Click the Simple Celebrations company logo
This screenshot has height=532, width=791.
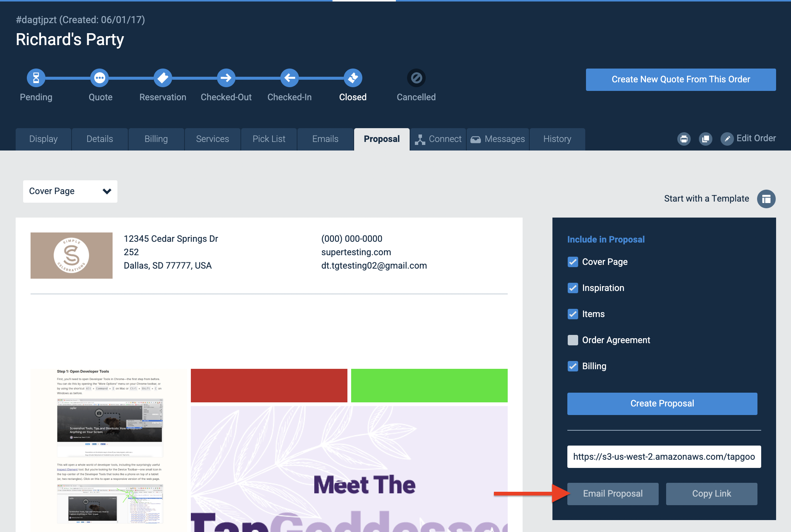coord(72,256)
